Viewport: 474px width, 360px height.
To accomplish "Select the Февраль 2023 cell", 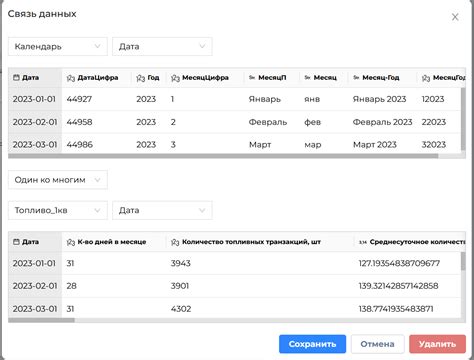I will point(382,122).
